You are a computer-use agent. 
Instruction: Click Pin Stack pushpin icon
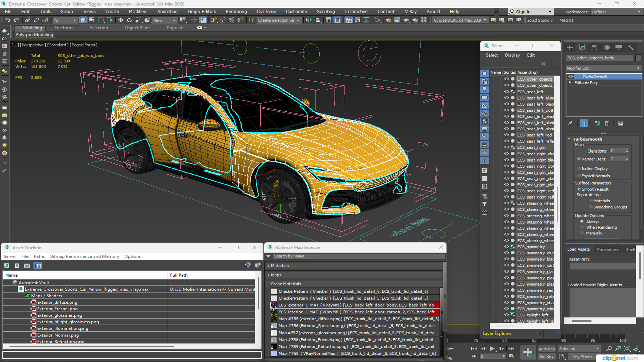click(570, 123)
